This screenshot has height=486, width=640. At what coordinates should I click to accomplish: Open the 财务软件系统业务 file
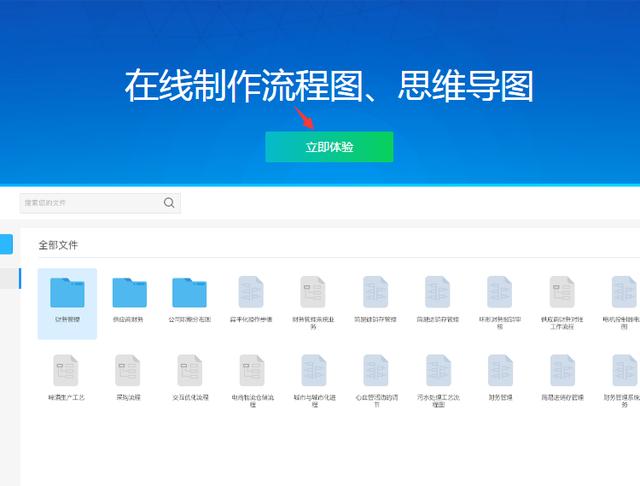[313, 293]
